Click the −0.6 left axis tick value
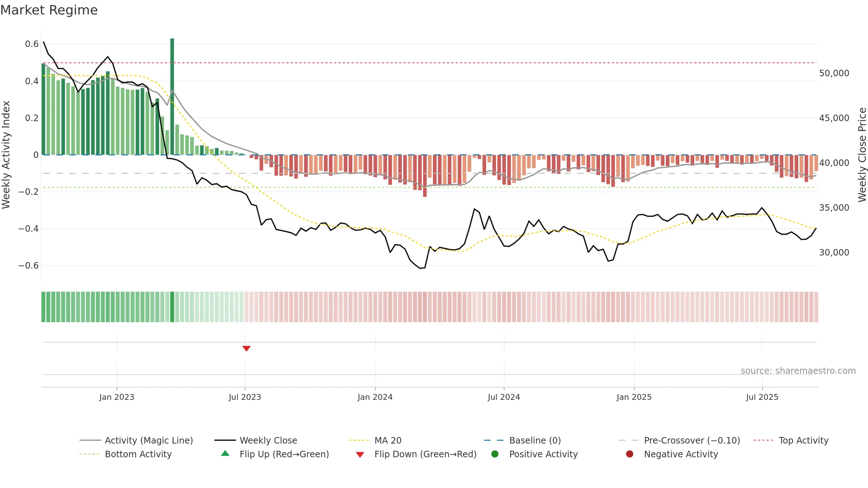 click(29, 265)
